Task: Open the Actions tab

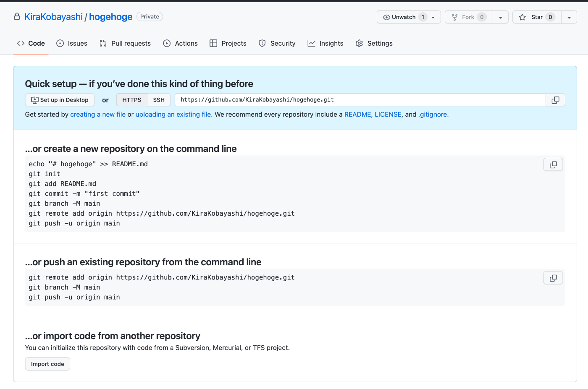Action: click(180, 43)
